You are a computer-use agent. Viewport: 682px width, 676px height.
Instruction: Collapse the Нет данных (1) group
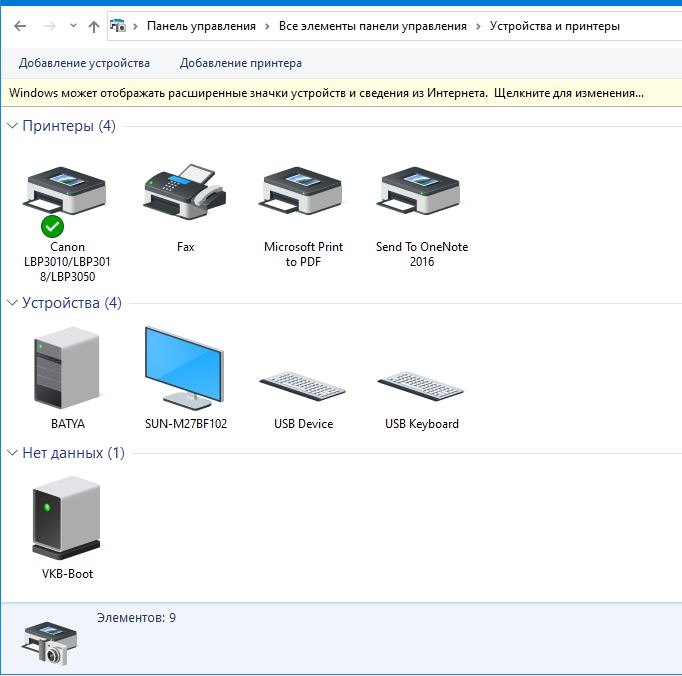(13, 453)
